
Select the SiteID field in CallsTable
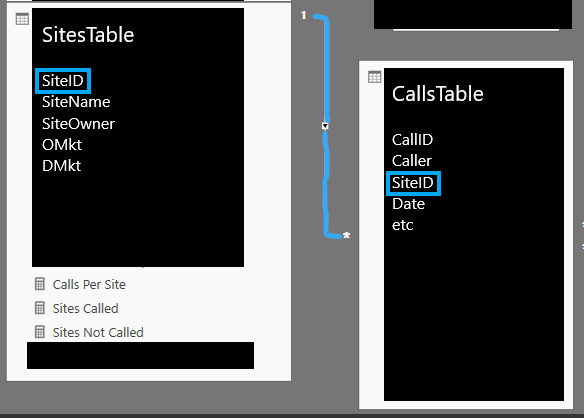pos(413,183)
